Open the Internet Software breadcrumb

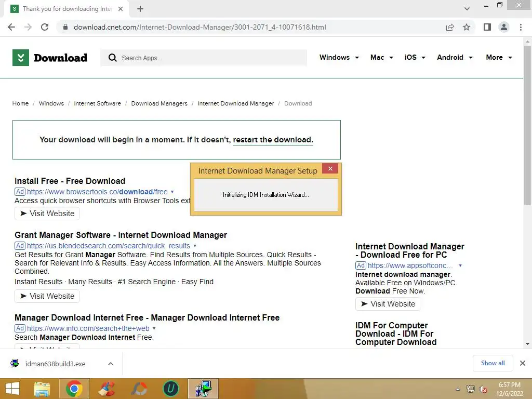tap(97, 103)
